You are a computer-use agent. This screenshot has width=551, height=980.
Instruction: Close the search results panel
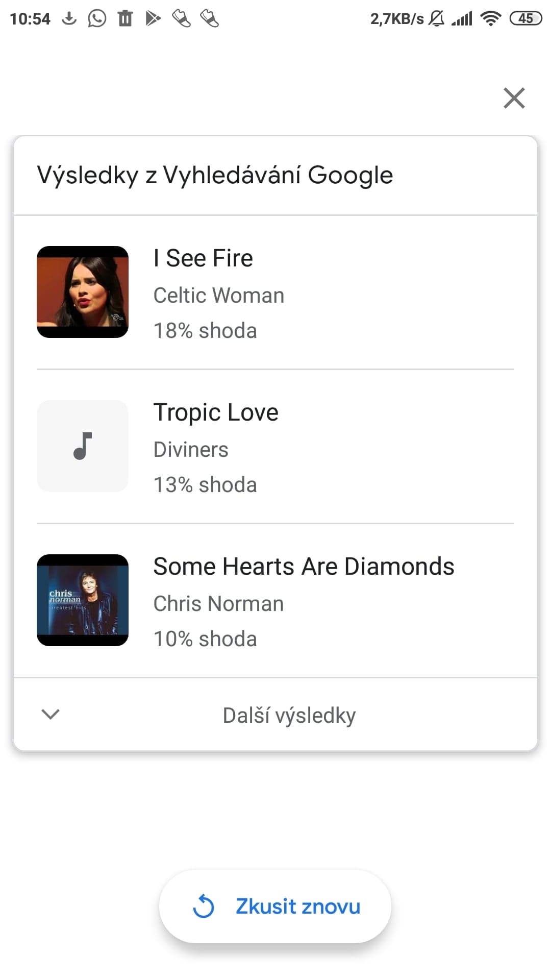(514, 98)
